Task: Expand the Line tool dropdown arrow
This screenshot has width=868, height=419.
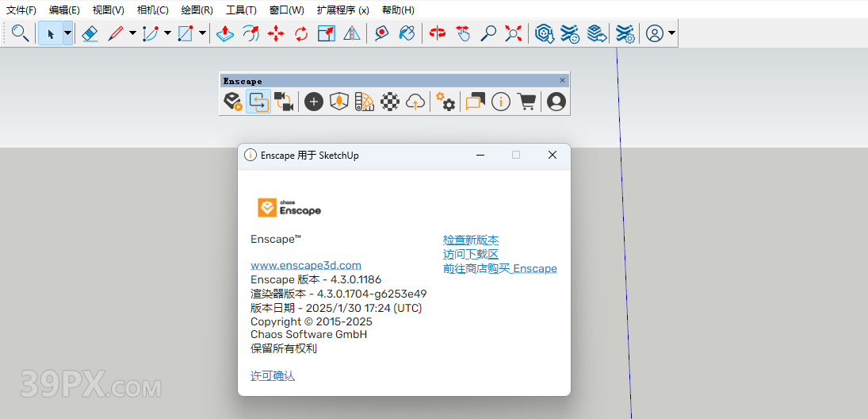Action: coord(132,33)
